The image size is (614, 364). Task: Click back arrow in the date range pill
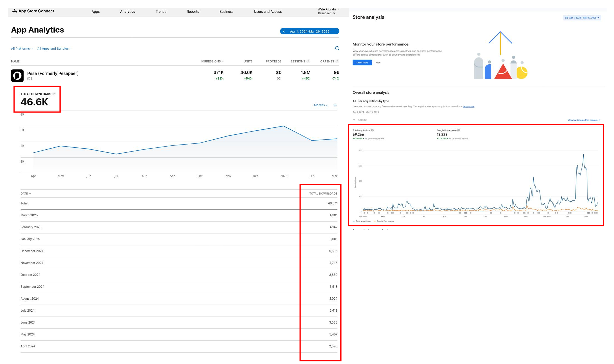coord(284,31)
